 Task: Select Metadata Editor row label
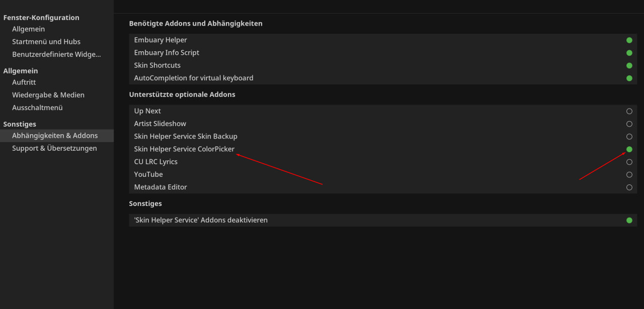point(160,187)
